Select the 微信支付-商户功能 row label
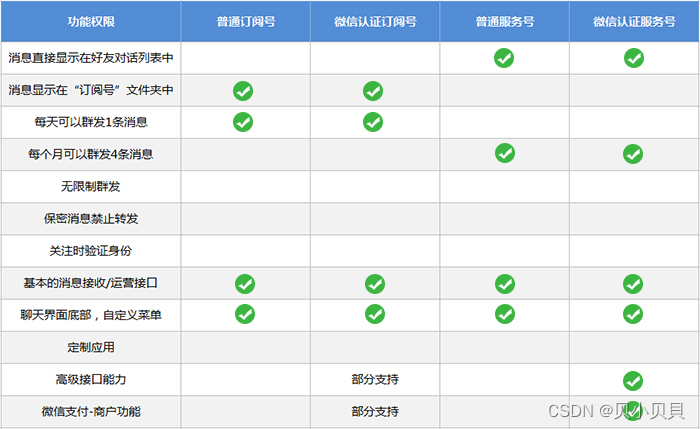The image size is (700, 429). 91,411
